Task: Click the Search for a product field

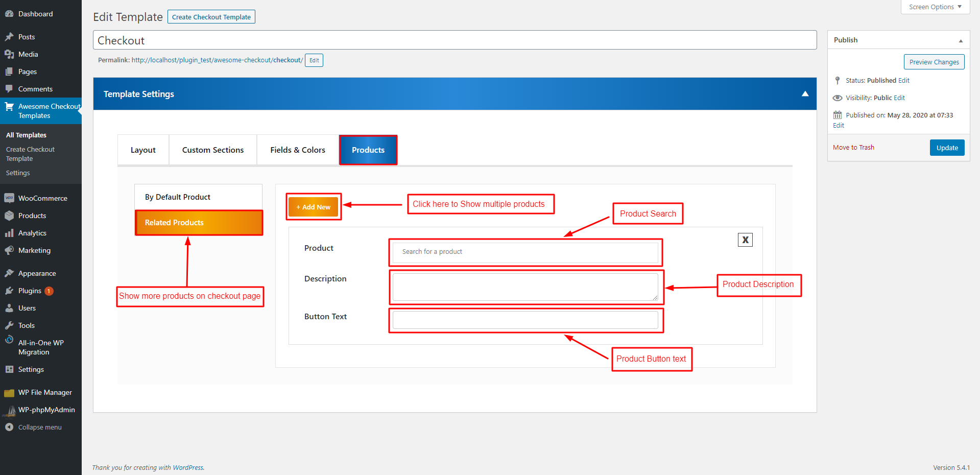Action: (525, 252)
